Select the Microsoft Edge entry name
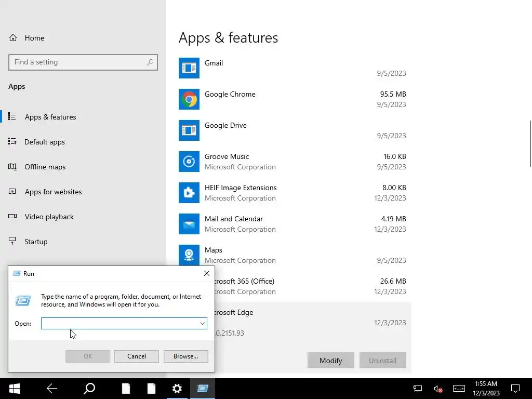This screenshot has width=532, height=399. tap(234, 312)
